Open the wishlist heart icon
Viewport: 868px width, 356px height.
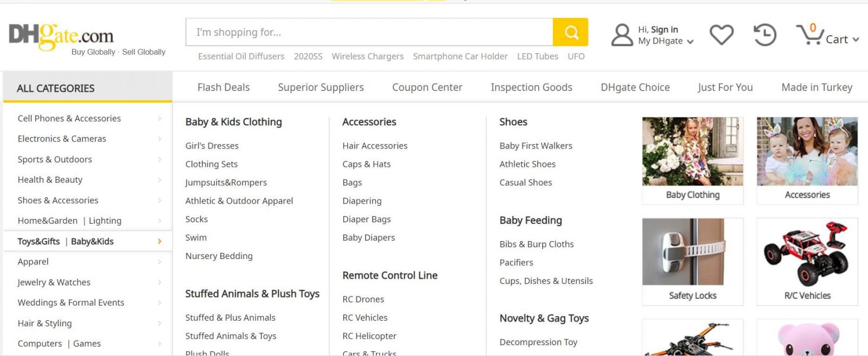pyautogui.click(x=722, y=35)
